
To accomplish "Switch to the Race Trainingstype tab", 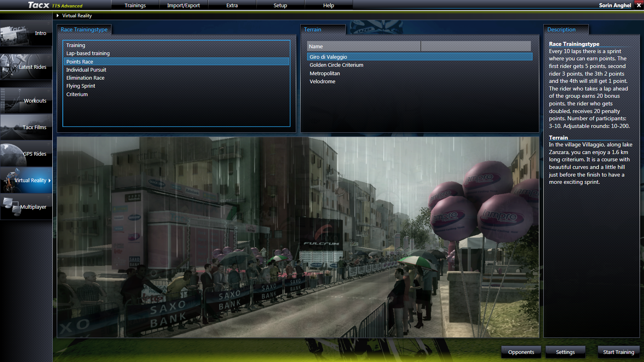I will pyautogui.click(x=84, y=29).
